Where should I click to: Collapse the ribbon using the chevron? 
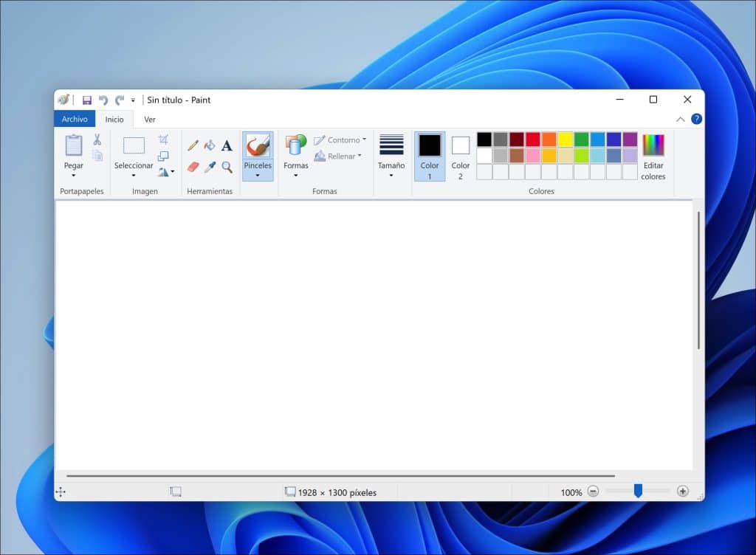[x=681, y=118]
